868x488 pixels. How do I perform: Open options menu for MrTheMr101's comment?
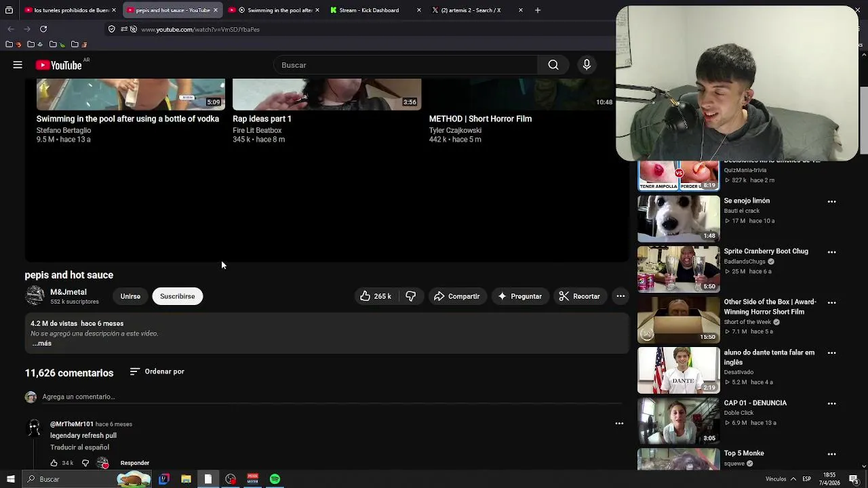pyautogui.click(x=619, y=424)
